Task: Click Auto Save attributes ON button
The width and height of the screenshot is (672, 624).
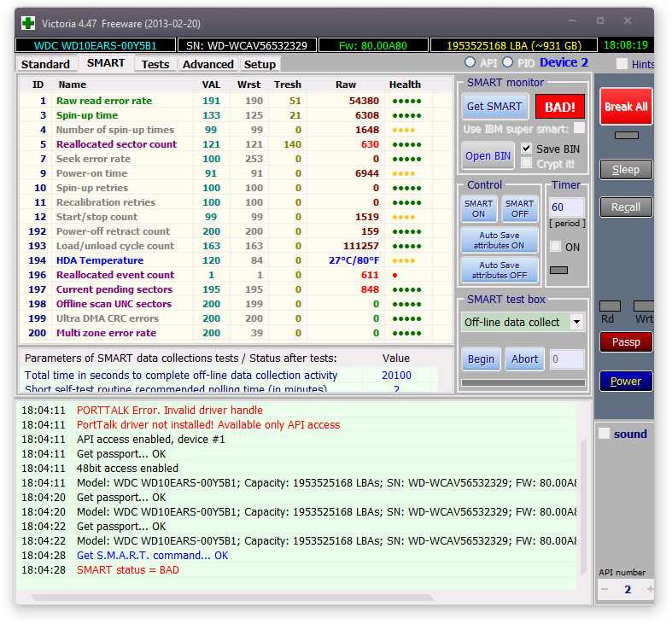Action: coord(500,241)
